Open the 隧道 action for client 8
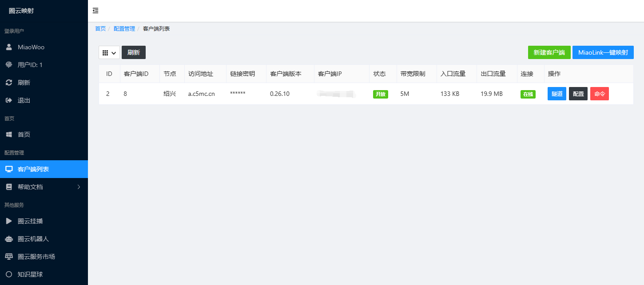 557,94
